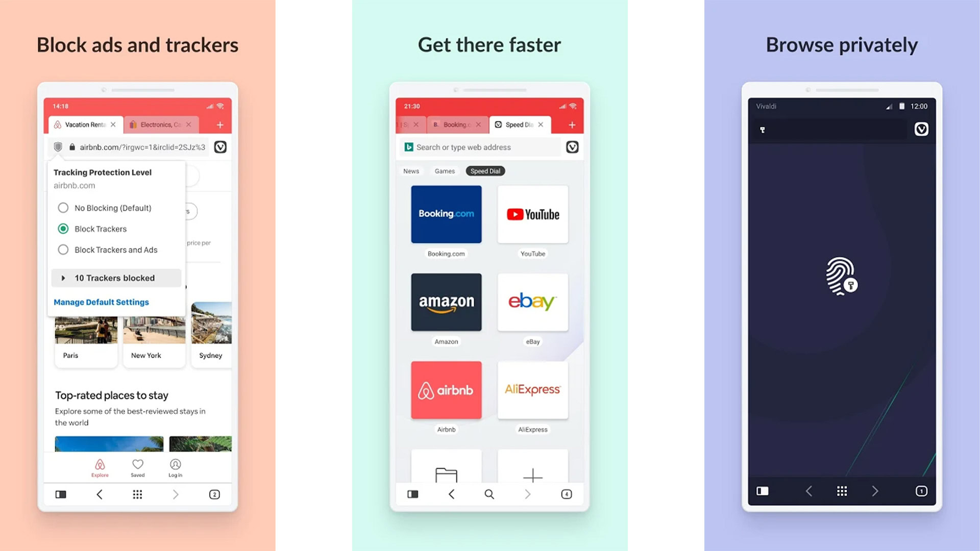Select Block Trackers and Ads radio button
The image size is (980, 551).
click(63, 249)
